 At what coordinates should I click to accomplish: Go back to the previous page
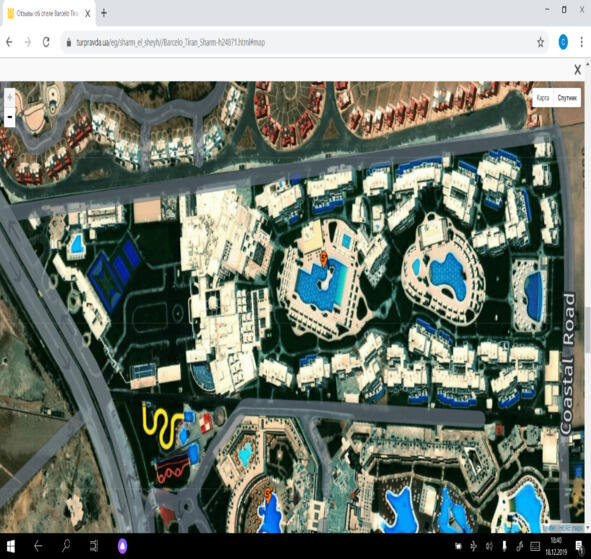pos(10,42)
